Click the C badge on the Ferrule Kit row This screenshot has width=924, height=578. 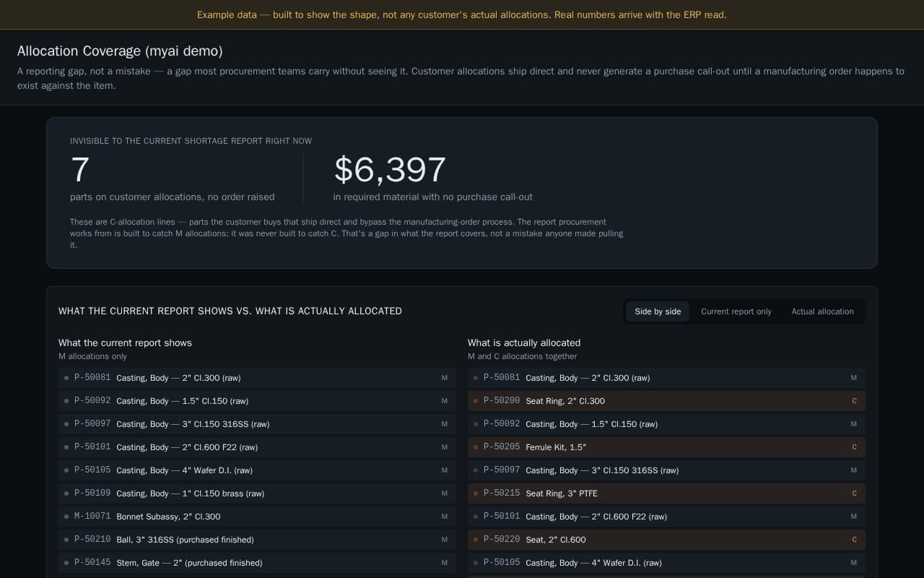tap(854, 447)
